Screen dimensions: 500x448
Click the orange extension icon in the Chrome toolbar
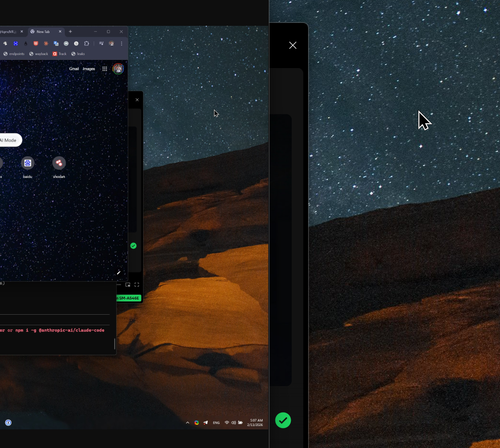46,43
